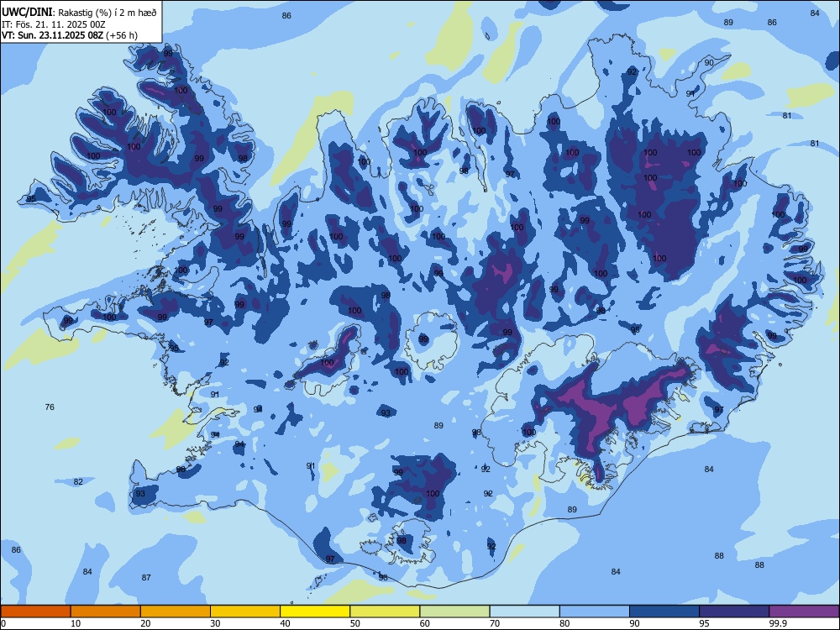Click the 'UWC/DINI' title text
The image size is (840, 630).
coord(26,13)
